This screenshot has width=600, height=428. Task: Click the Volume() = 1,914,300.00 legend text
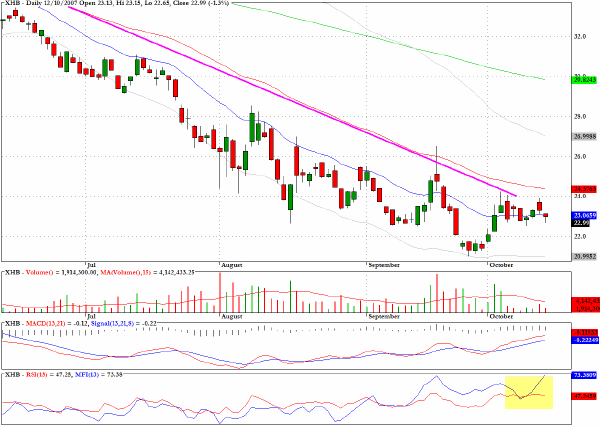click(61, 272)
